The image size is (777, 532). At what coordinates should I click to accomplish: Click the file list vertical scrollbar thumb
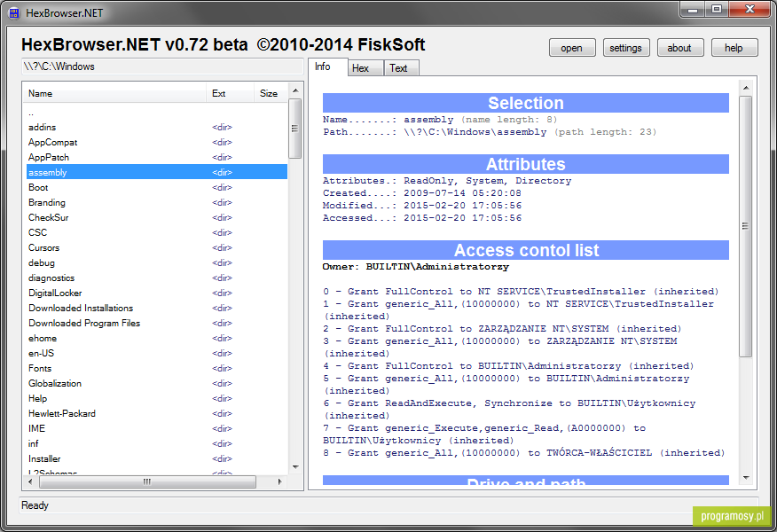click(x=295, y=129)
